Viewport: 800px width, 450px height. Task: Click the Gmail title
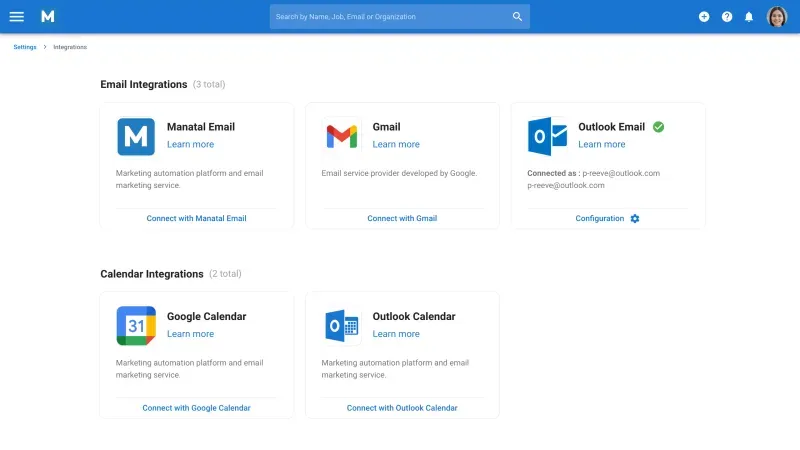point(386,127)
